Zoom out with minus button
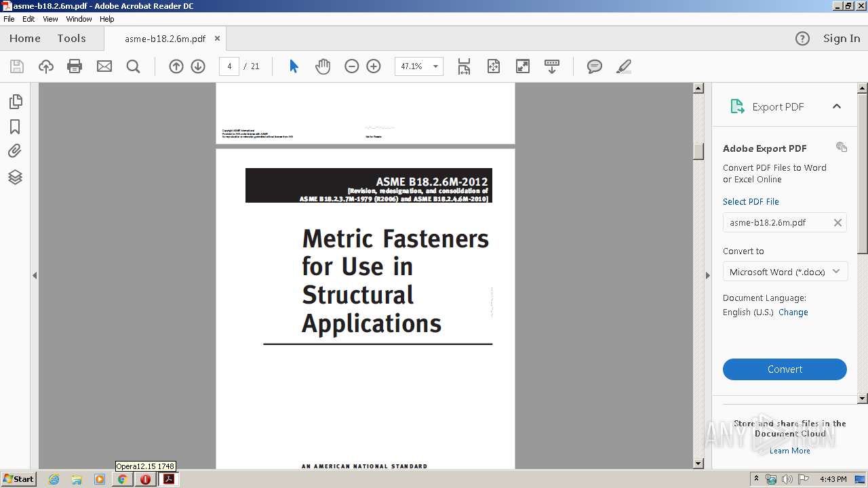868x488 pixels. pyautogui.click(x=351, y=66)
